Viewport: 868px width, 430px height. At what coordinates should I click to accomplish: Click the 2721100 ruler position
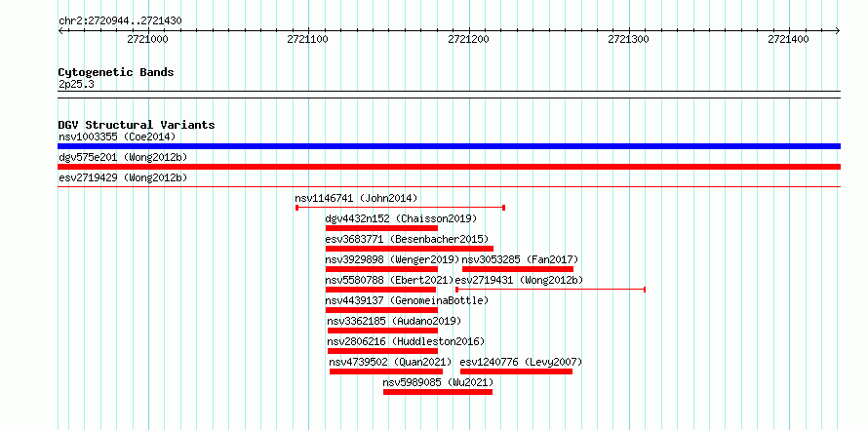pos(308,39)
